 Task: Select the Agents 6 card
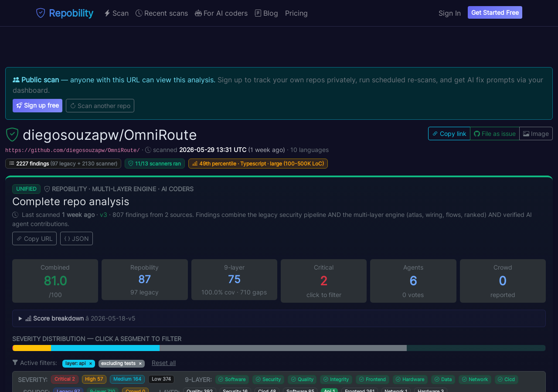(x=413, y=281)
